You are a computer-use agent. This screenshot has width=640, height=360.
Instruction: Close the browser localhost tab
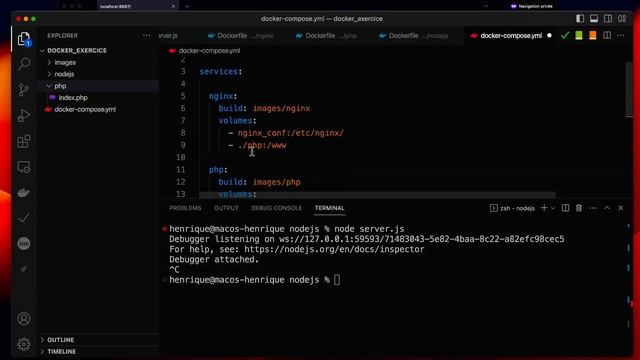pos(173,6)
